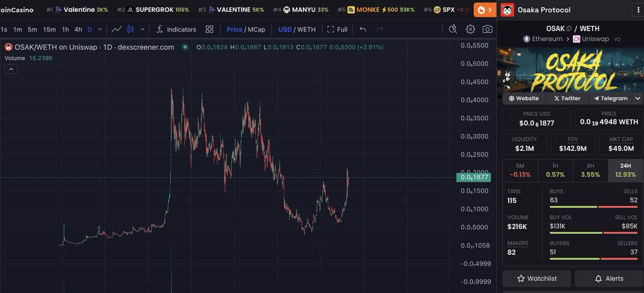Expand more social links chevron
Image resolution: width=644 pixels, height=293 pixels.
pyautogui.click(x=638, y=98)
